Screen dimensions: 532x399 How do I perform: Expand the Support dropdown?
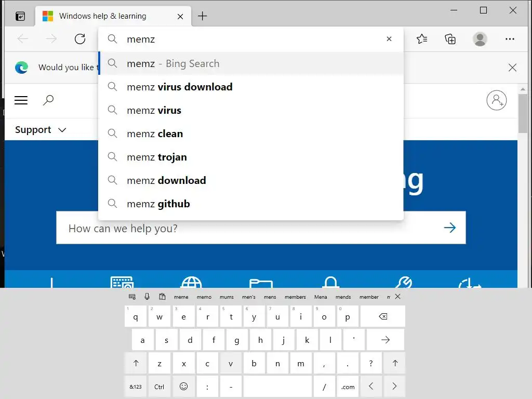(41, 129)
